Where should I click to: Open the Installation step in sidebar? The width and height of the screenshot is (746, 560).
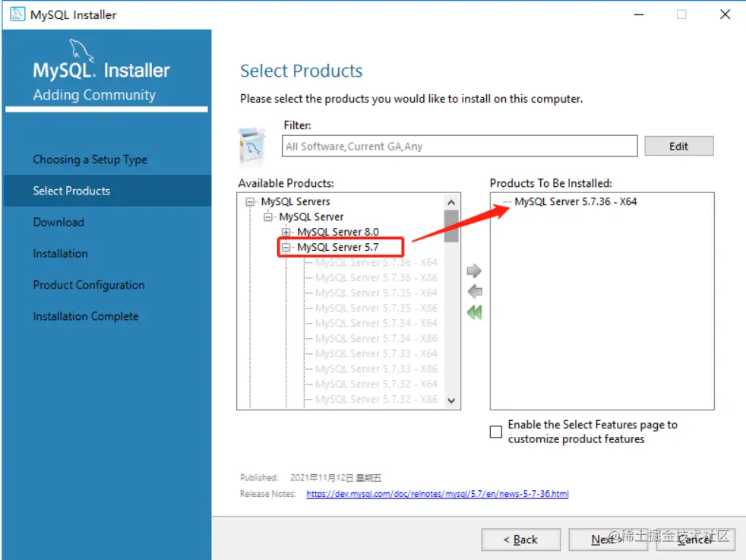tap(61, 254)
